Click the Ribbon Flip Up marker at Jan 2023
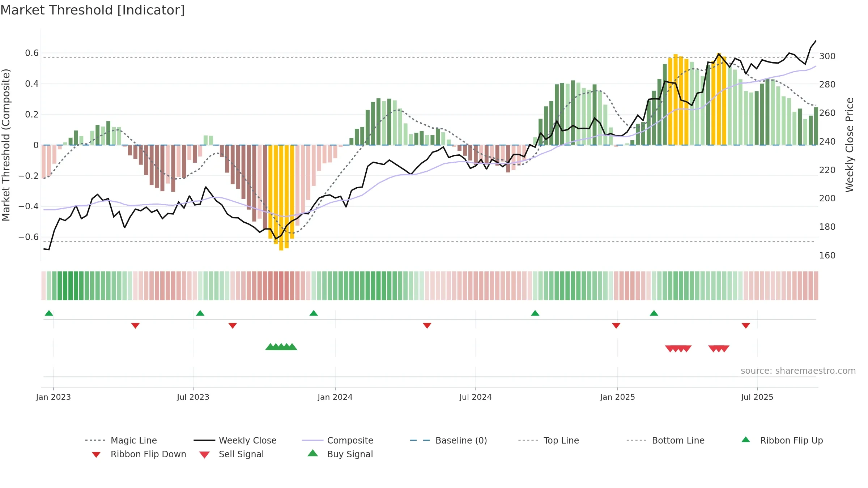868x488 pixels. (x=49, y=313)
